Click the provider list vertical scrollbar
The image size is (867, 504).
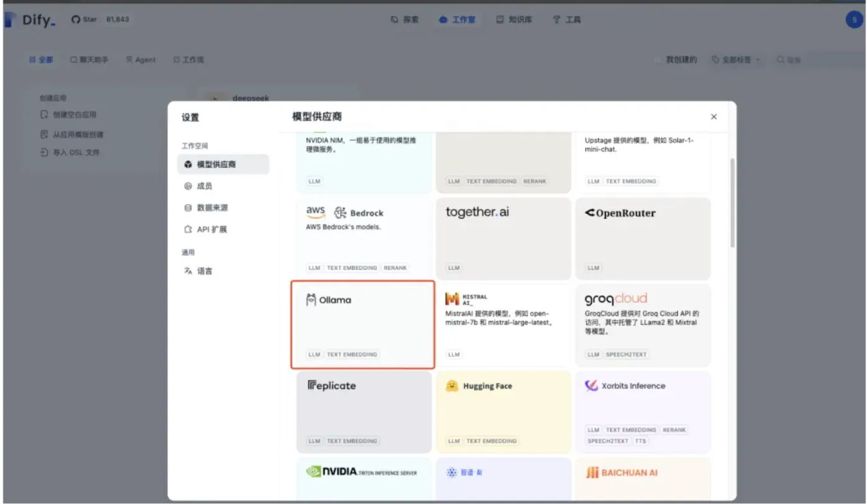[732, 203]
